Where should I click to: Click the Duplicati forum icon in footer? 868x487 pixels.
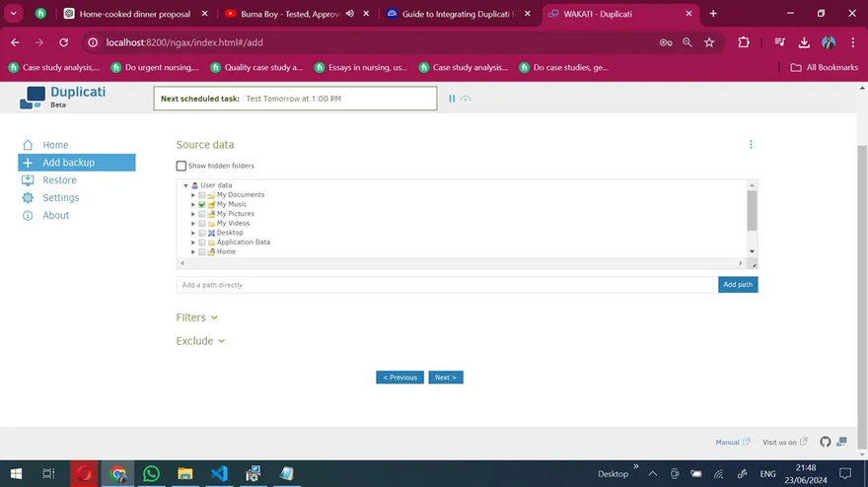tap(841, 442)
